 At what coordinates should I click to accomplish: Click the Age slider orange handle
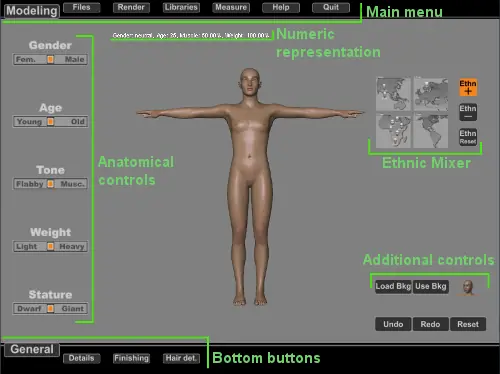point(50,122)
